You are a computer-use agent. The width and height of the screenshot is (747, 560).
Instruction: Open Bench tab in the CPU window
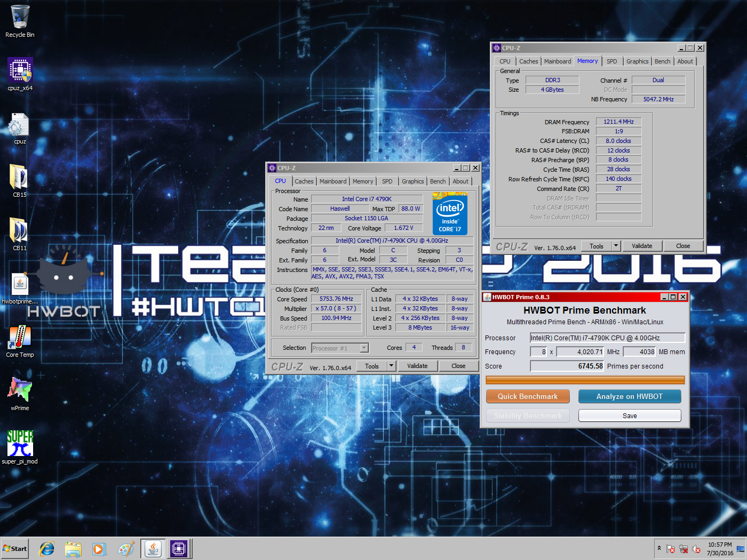(438, 181)
